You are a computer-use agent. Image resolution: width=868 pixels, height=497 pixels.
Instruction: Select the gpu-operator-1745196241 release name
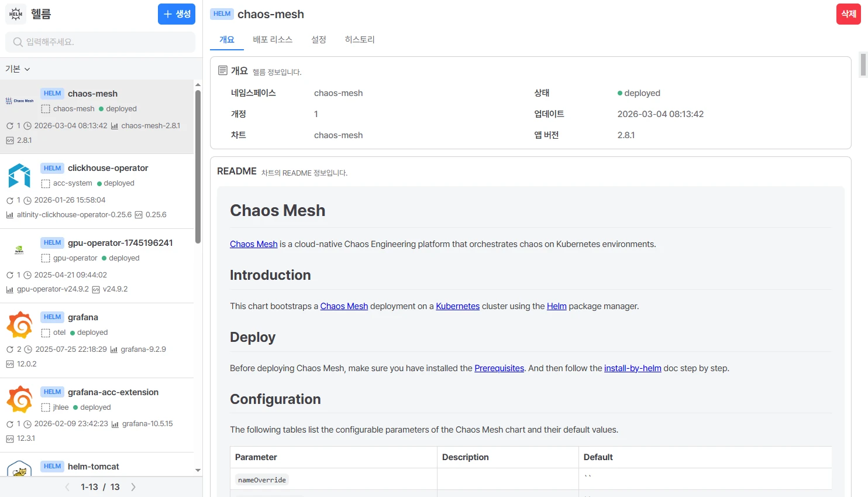pyautogui.click(x=120, y=243)
